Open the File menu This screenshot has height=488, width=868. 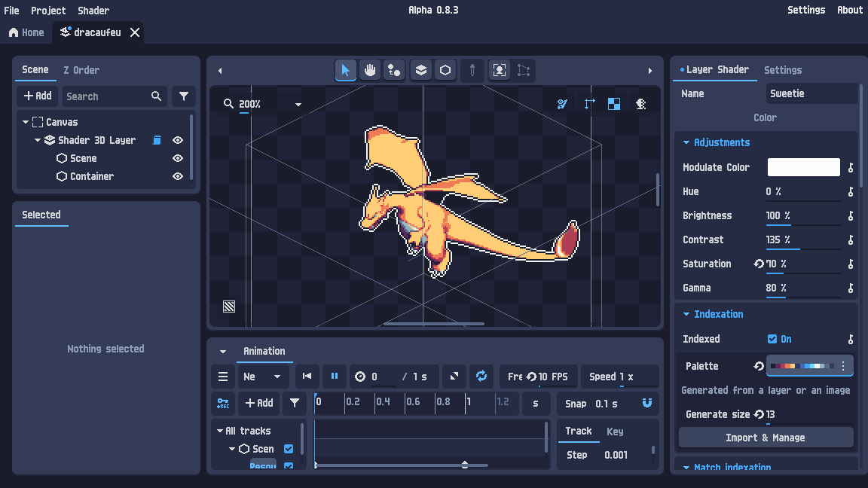11,11
